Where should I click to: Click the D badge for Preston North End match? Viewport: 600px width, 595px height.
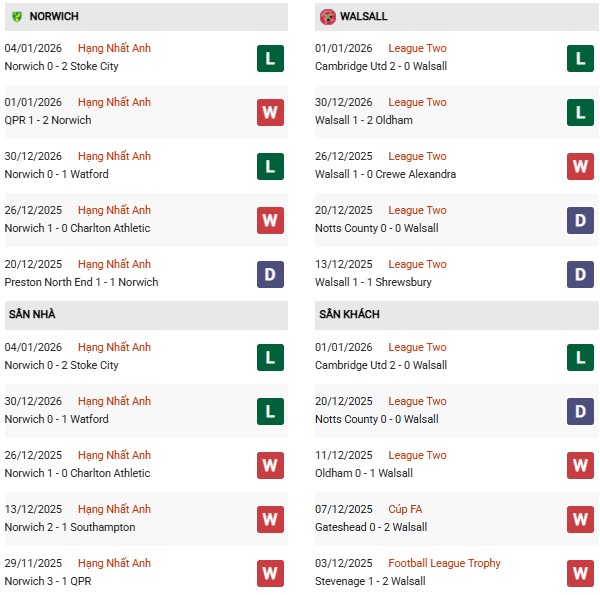pyautogui.click(x=269, y=274)
